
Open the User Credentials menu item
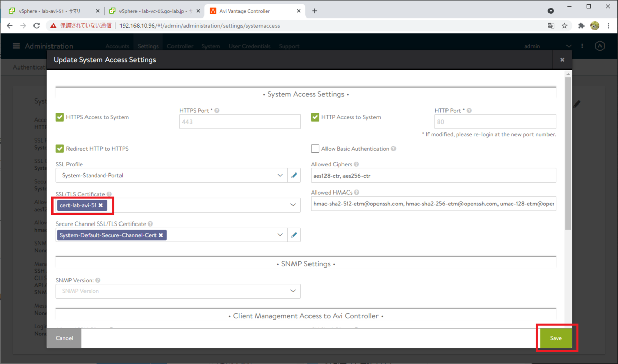pos(249,46)
